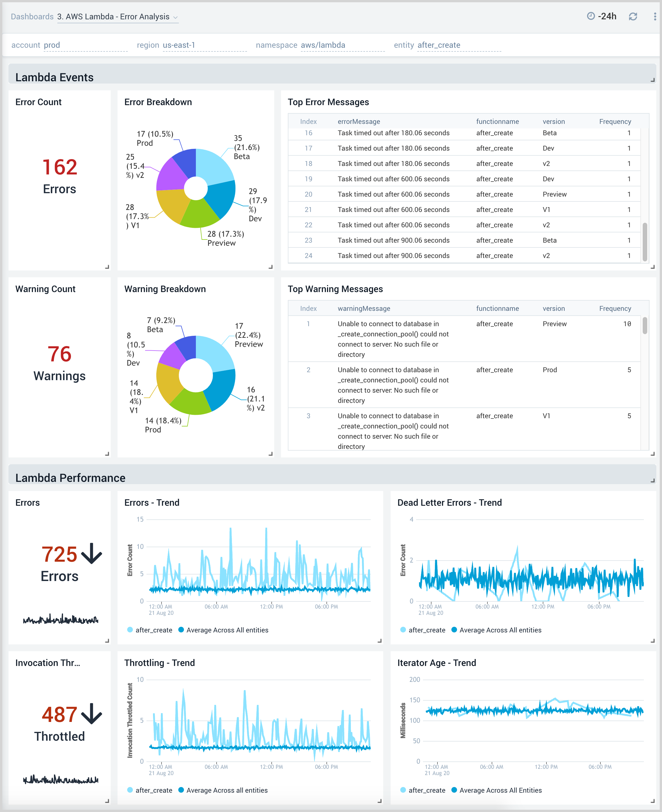Click the entity filter value after_create

(439, 45)
